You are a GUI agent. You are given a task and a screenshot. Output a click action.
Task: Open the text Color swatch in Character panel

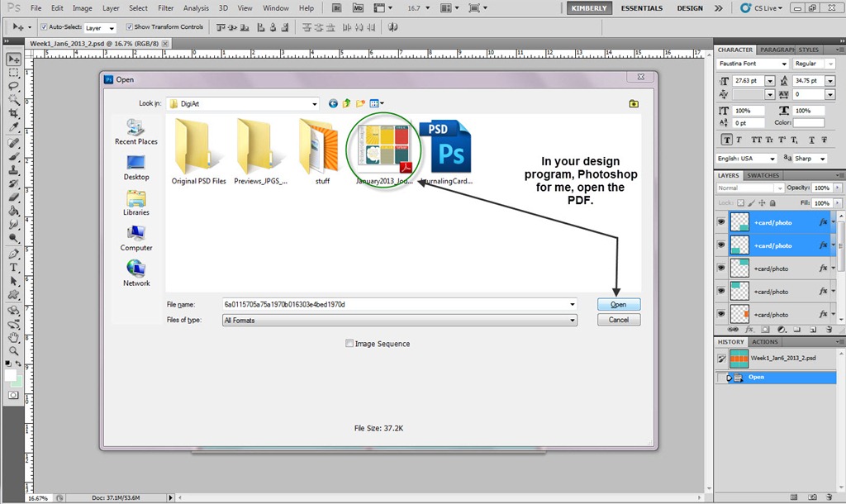pyautogui.click(x=809, y=121)
